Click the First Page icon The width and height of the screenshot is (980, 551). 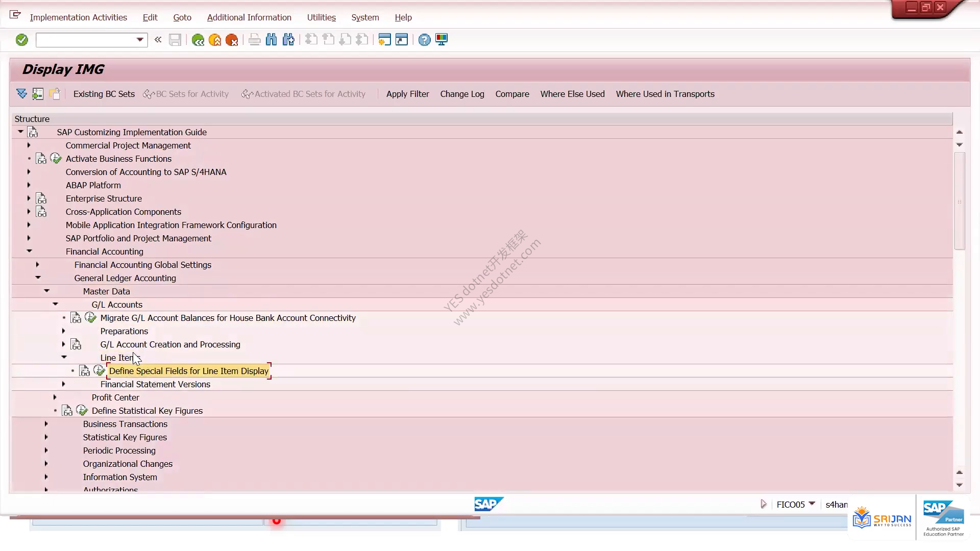pos(311,40)
